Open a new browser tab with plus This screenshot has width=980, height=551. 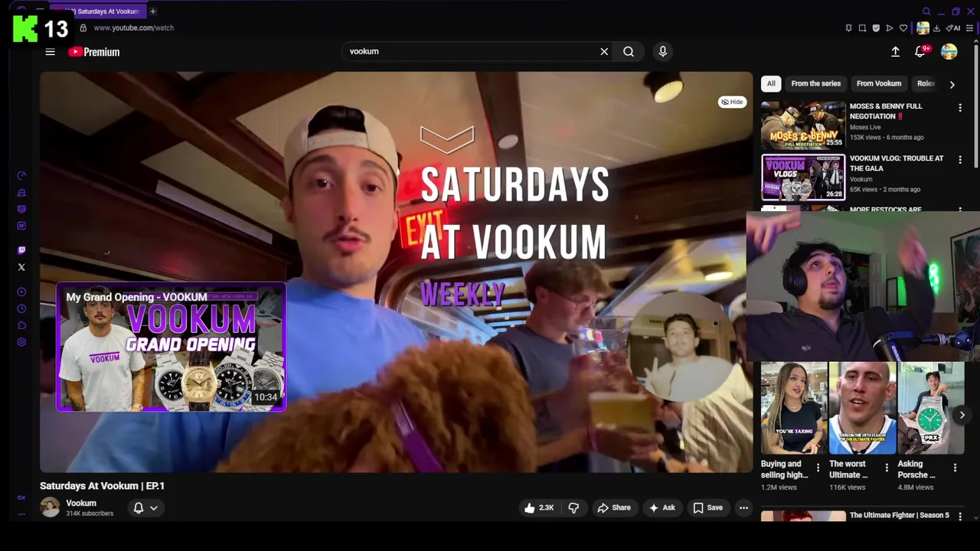pyautogui.click(x=153, y=11)
